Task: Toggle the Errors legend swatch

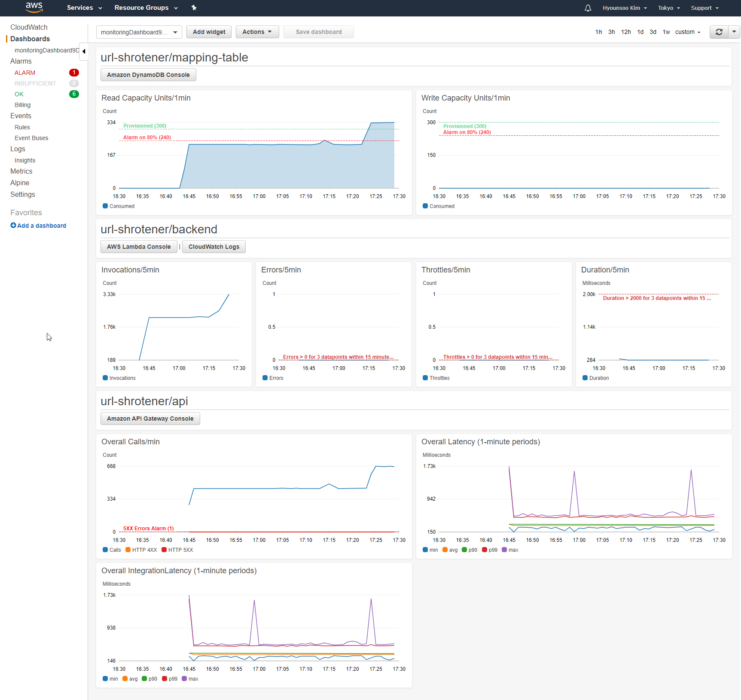Action: (265, 378)
